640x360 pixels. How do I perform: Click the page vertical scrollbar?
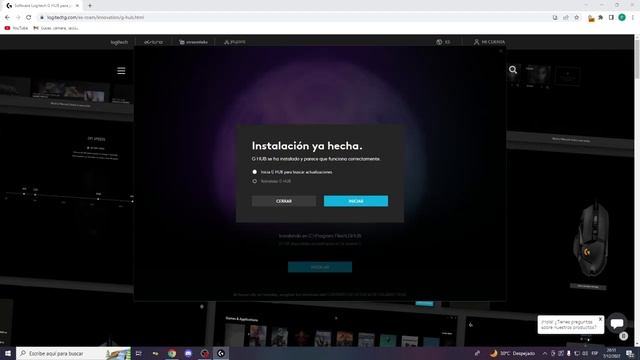(x=637, y=190)
